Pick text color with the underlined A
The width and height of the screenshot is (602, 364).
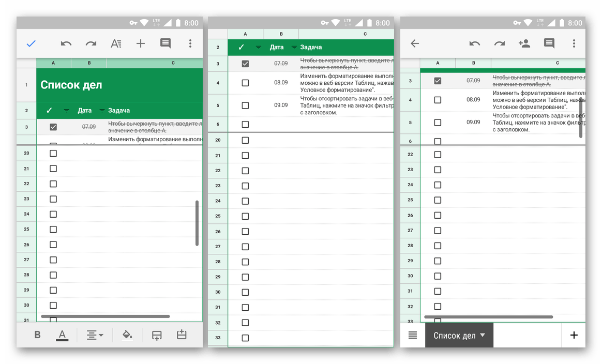(x=62, y=335)
